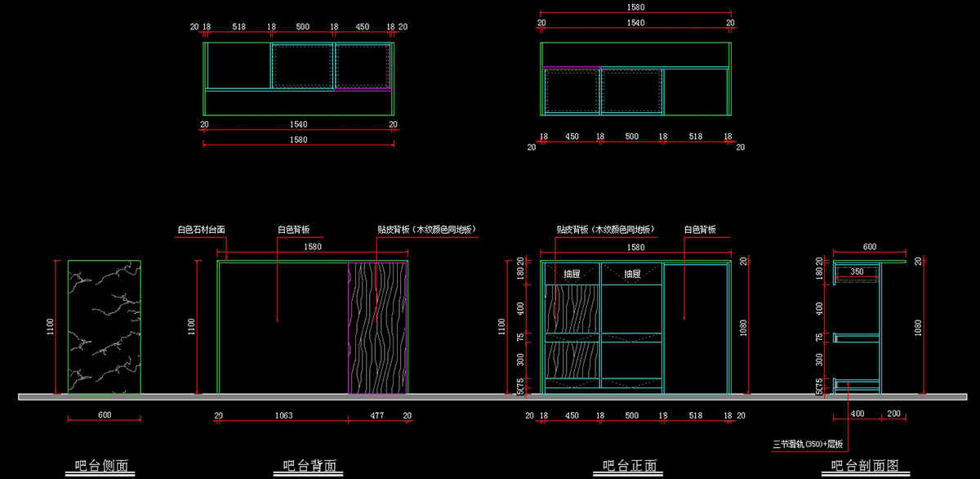Click the 白色石材台面 annotation text
The height and width of the screenshot is (479, 980).
coord(201,231)
